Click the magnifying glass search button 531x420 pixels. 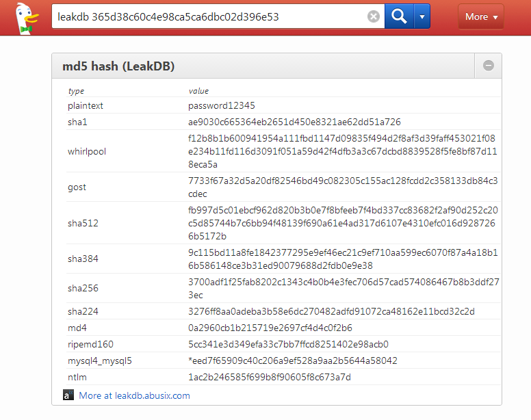(399, 16)
